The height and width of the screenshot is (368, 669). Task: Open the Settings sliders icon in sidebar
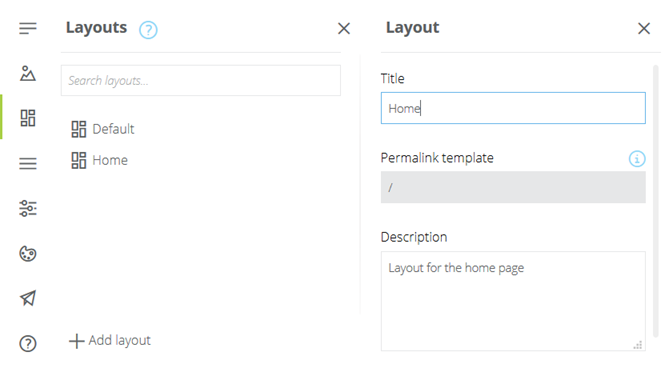pos(28,208)
